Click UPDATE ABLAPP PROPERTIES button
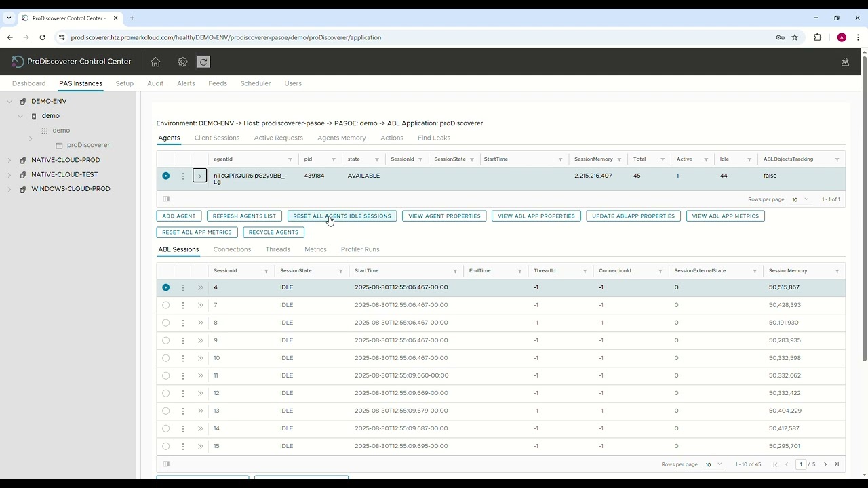868x488 pixels. (x=633, y=216)
